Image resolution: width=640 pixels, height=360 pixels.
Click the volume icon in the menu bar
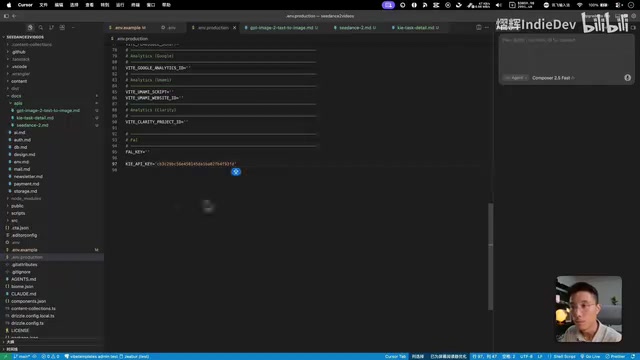click(x=498, y=5)
